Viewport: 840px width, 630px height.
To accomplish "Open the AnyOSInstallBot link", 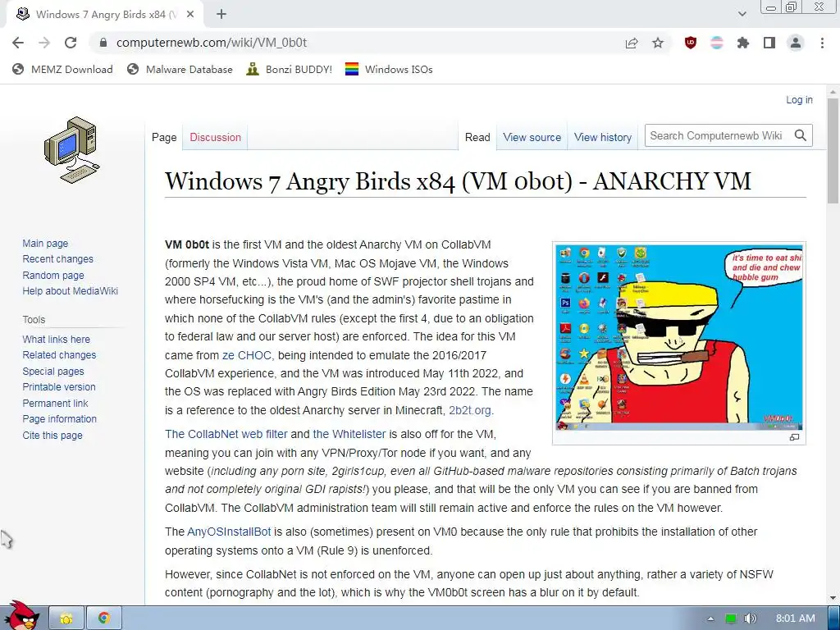I will pyautogui.click(x=229, y=532).
